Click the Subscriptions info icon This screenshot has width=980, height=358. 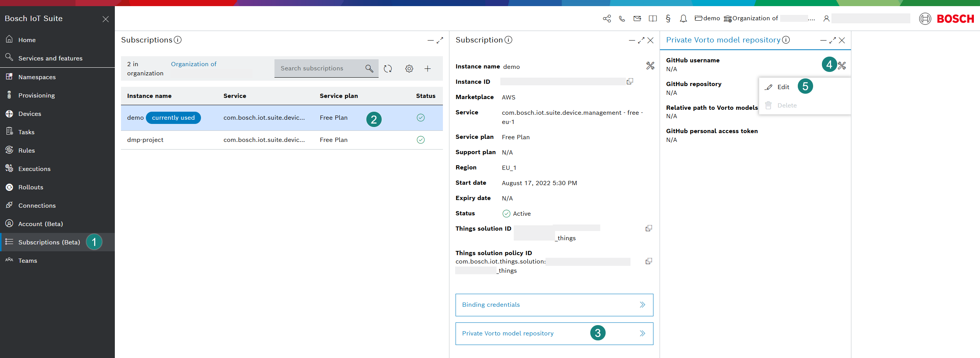point(178,40)
